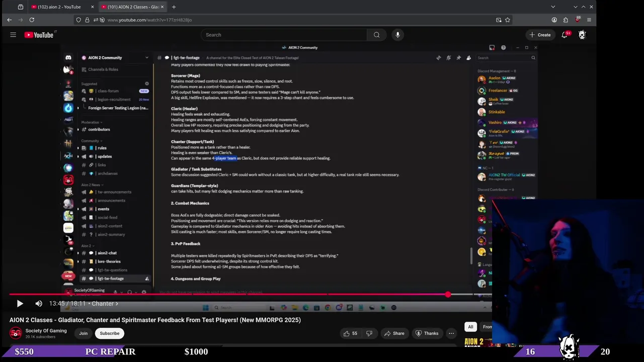In the video, click Discord member 'Stinkable'
The height and width of the screenshot is (362, 644).
click(496, 112)
